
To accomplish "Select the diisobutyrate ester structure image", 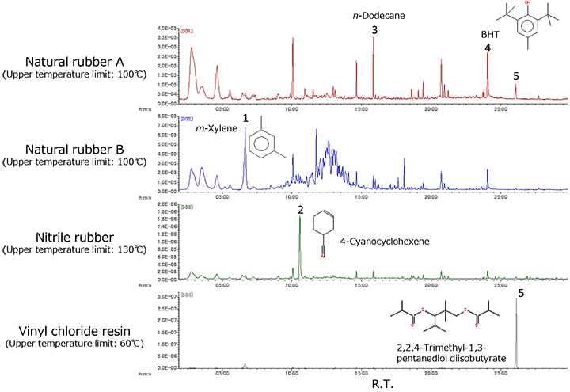I will click(x=446, y=314).
